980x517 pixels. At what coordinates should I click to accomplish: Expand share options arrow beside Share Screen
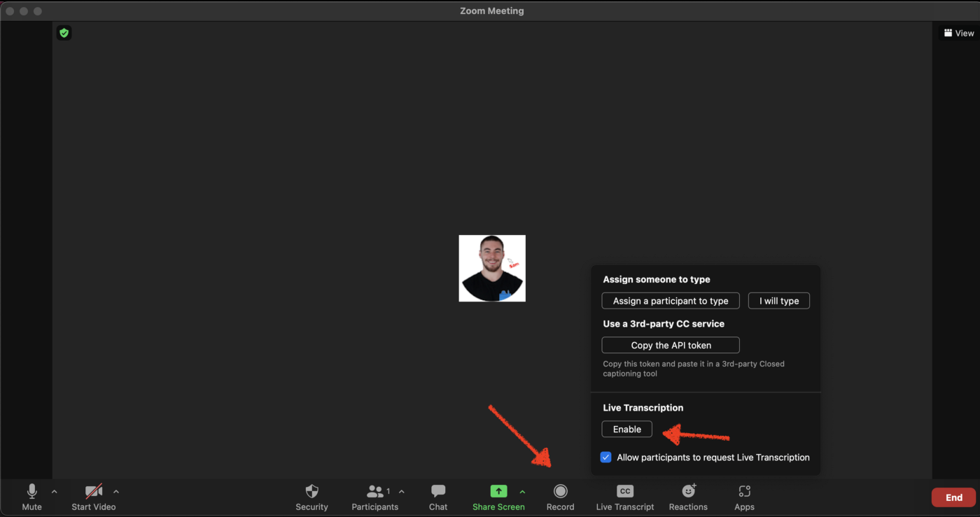point(522,492)
